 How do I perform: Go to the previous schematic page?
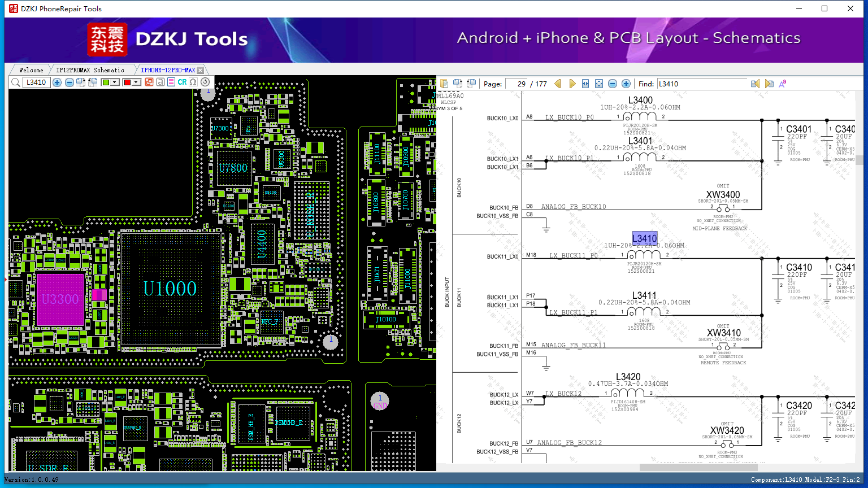[x=558, y=84]
